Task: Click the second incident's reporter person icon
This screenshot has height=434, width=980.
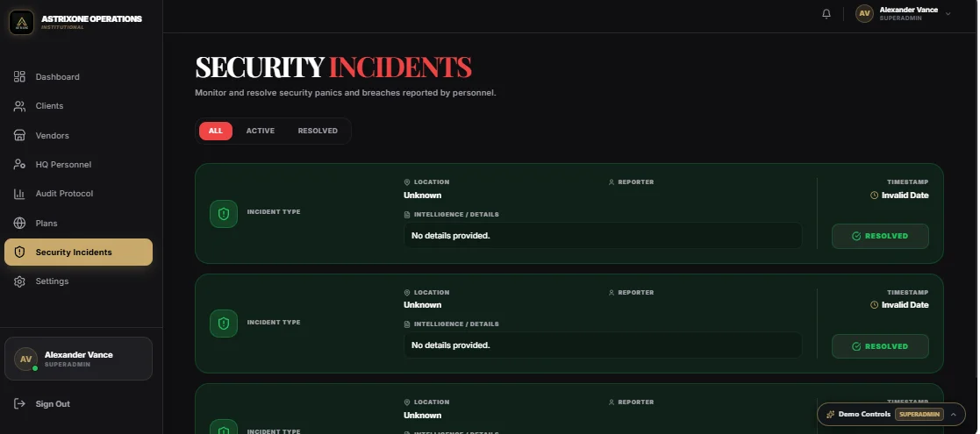Action: coord(612,292)
